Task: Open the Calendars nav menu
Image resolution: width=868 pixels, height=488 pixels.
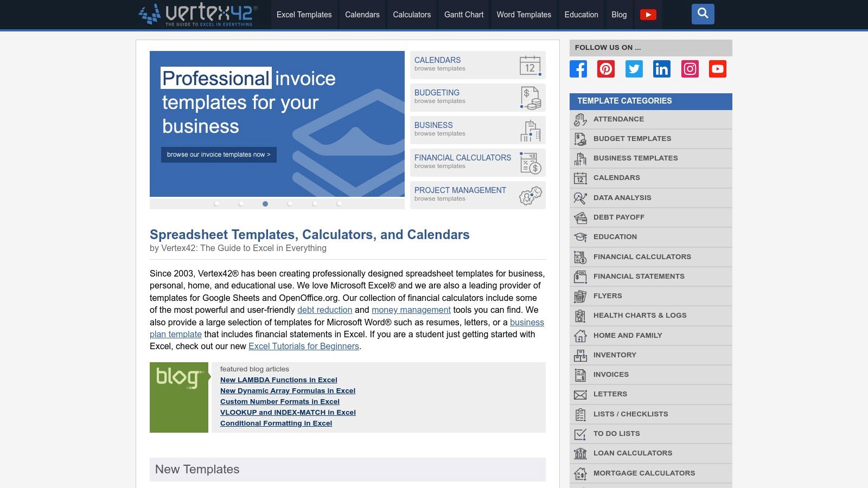Action: click(x=362, y=15)
